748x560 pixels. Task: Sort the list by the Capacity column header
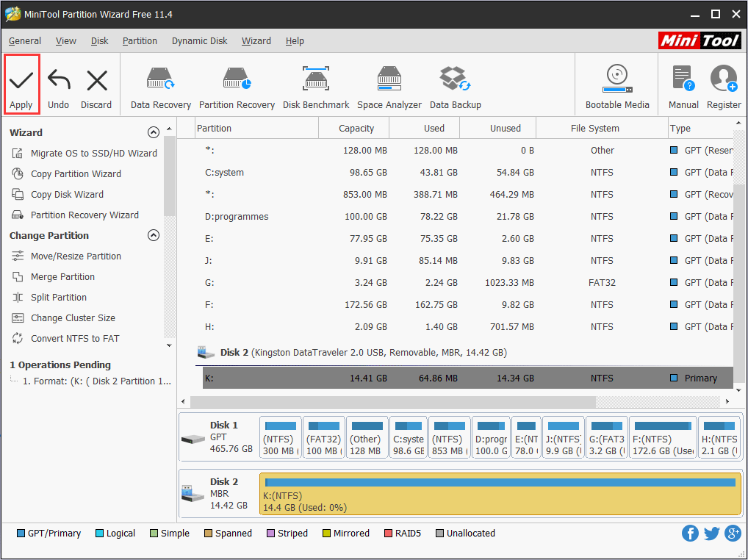(356, 129)
